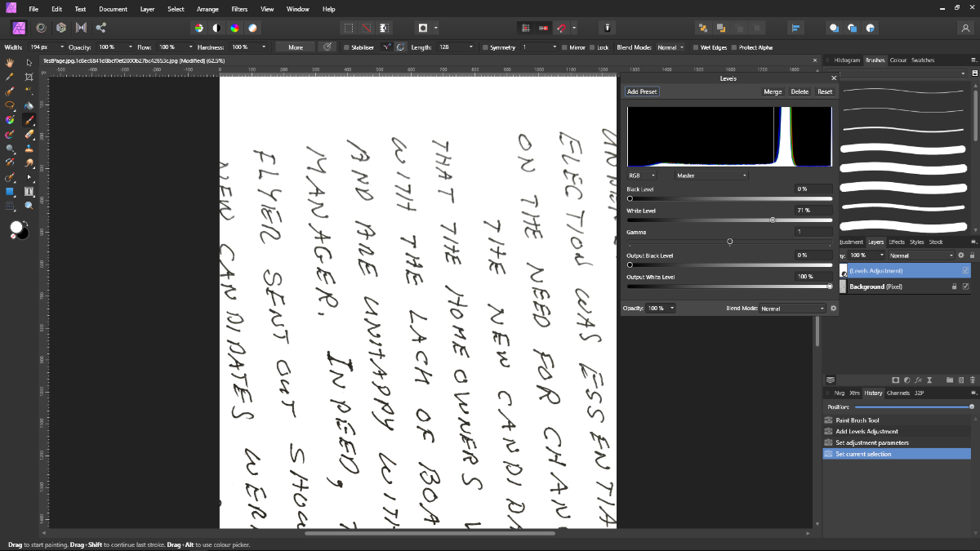The height and width of the screenshot is (551, 980).
Task: Open the Filters menu
Action: pyautogui.click(x=239, y=9)
